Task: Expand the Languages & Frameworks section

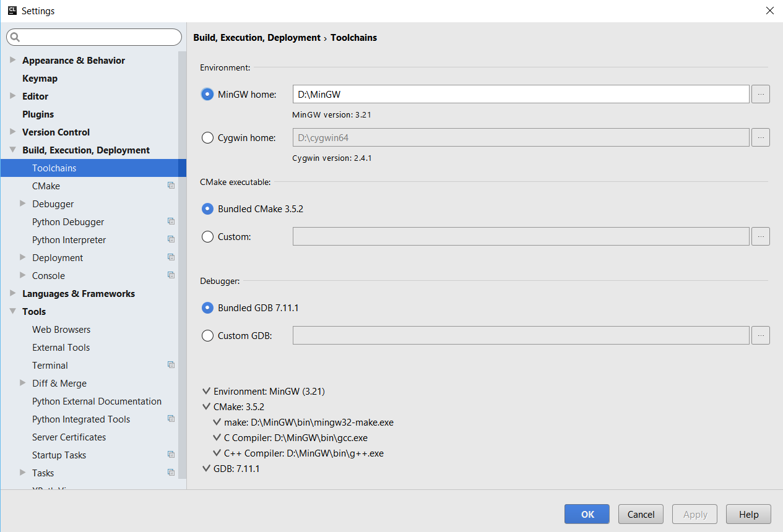Action: (x=13, y=293)
